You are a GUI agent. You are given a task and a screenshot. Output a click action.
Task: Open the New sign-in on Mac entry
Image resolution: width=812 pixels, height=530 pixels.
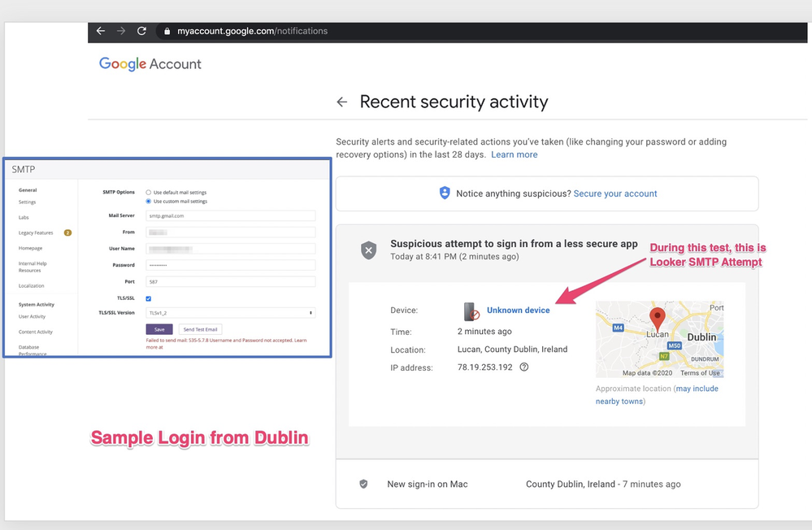pos(547,484)
